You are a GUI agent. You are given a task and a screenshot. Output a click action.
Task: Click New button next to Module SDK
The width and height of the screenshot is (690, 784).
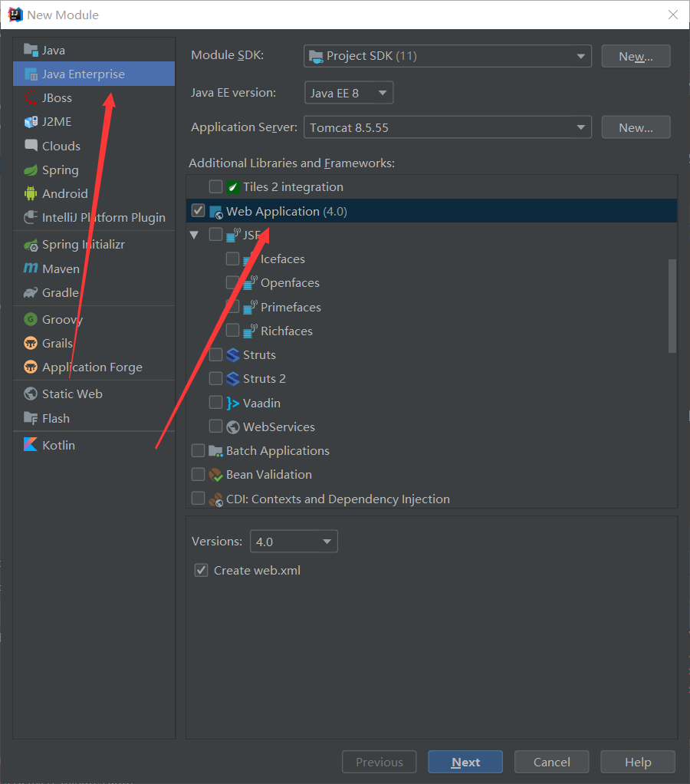click(x=636, y=56)
